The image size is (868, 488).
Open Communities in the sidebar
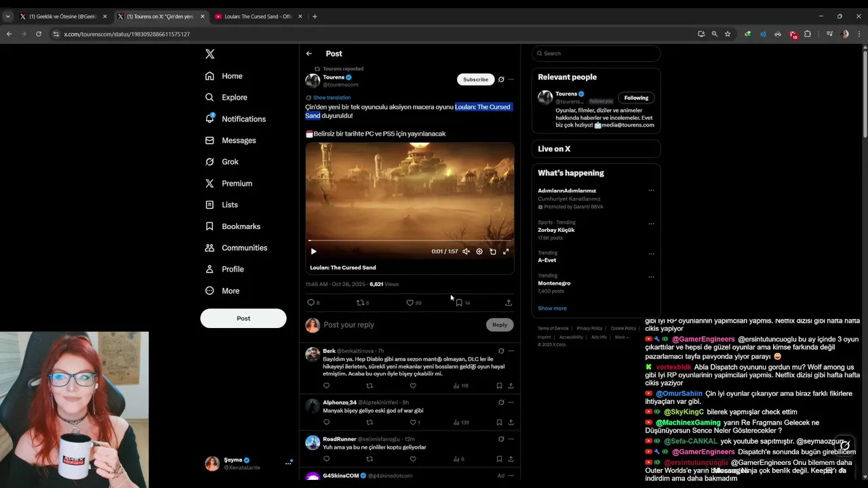tap(236, 248)
